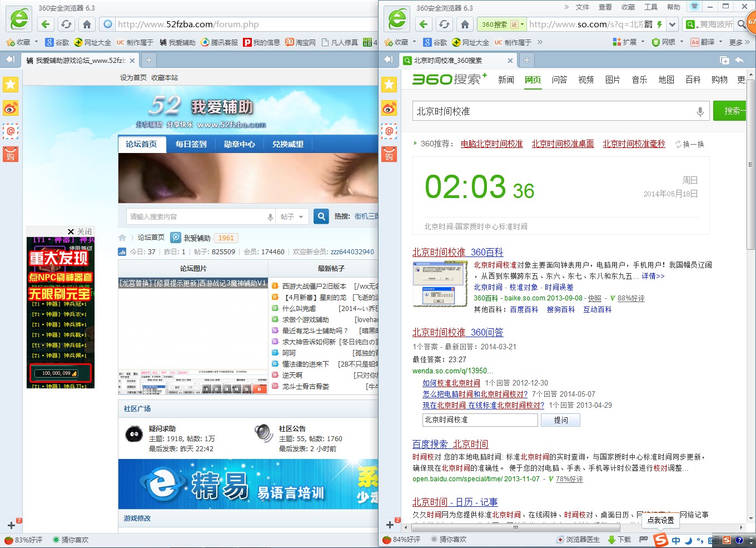The width and height of the screenshot is (756, 548).
Task: Open the 帮助 menu in the right window
Action: (x=674, y=7)
